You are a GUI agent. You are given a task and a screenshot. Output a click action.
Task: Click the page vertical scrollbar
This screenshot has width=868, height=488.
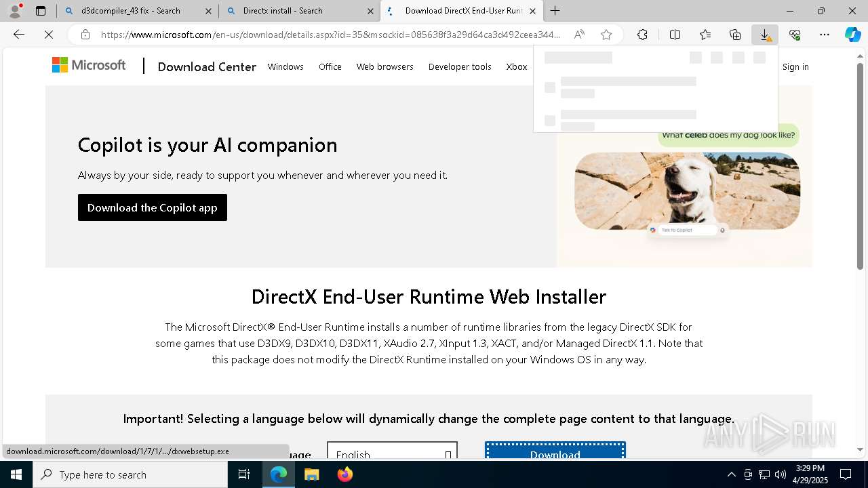[860, 166]
